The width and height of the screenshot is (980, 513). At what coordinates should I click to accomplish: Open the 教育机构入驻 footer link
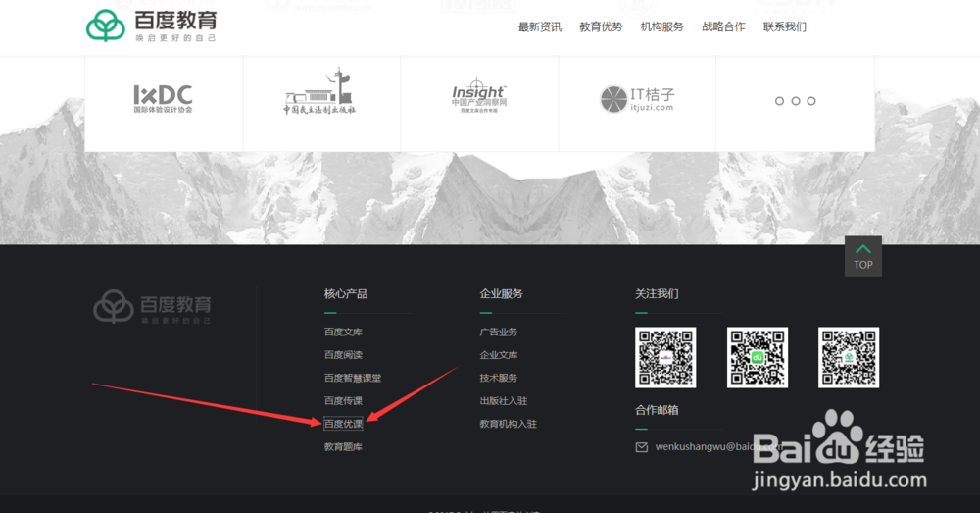[x=508, y=424]
